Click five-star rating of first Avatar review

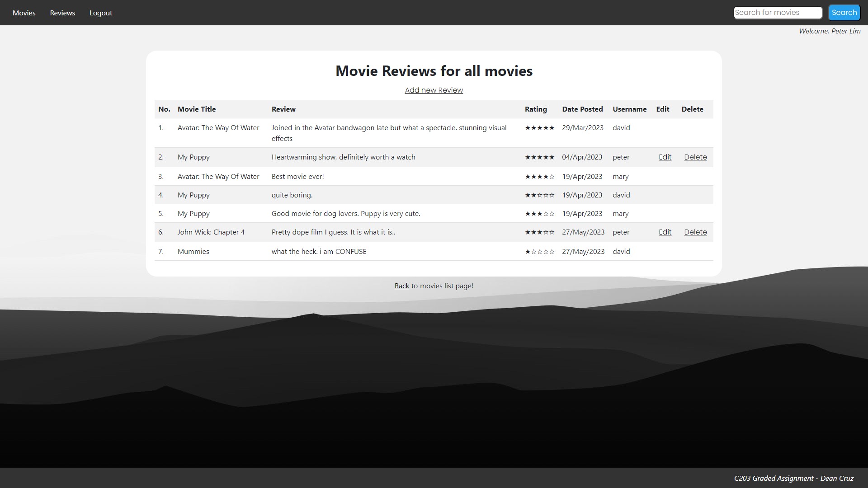pos(539,128)
